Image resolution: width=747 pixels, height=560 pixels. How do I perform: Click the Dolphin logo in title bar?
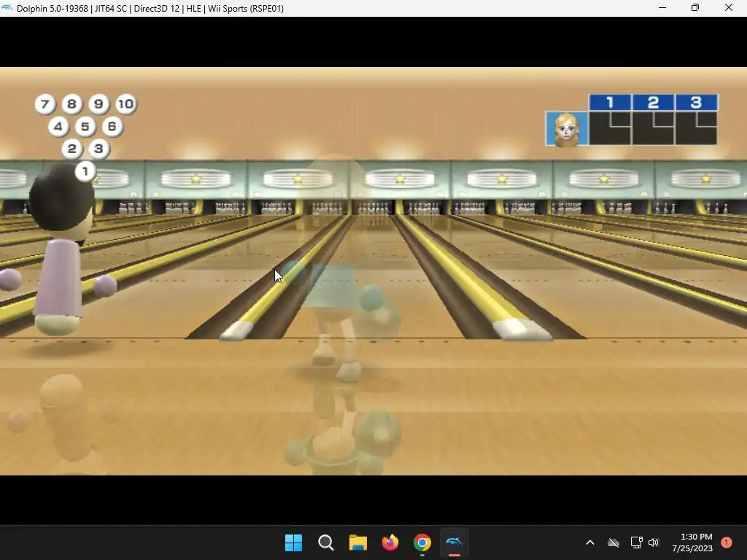tap(7, 8)
